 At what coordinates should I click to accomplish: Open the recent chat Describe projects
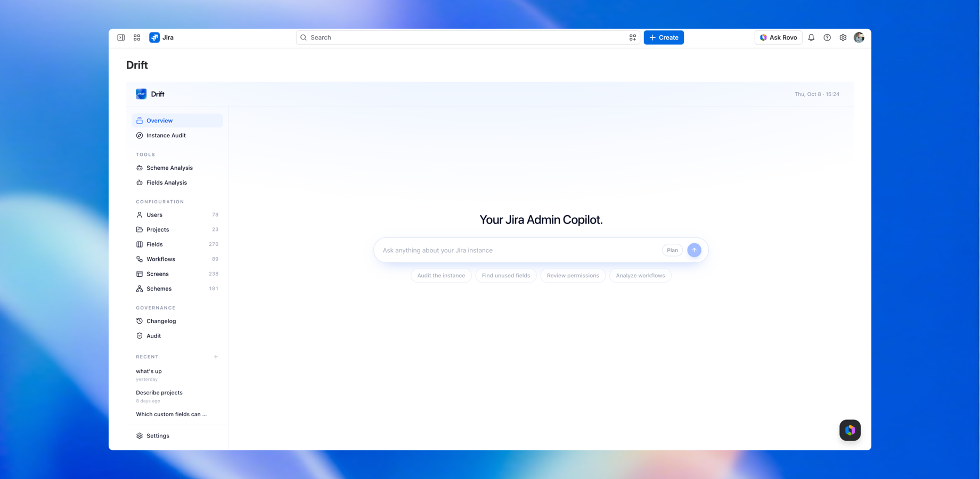(x=177, y=397)
